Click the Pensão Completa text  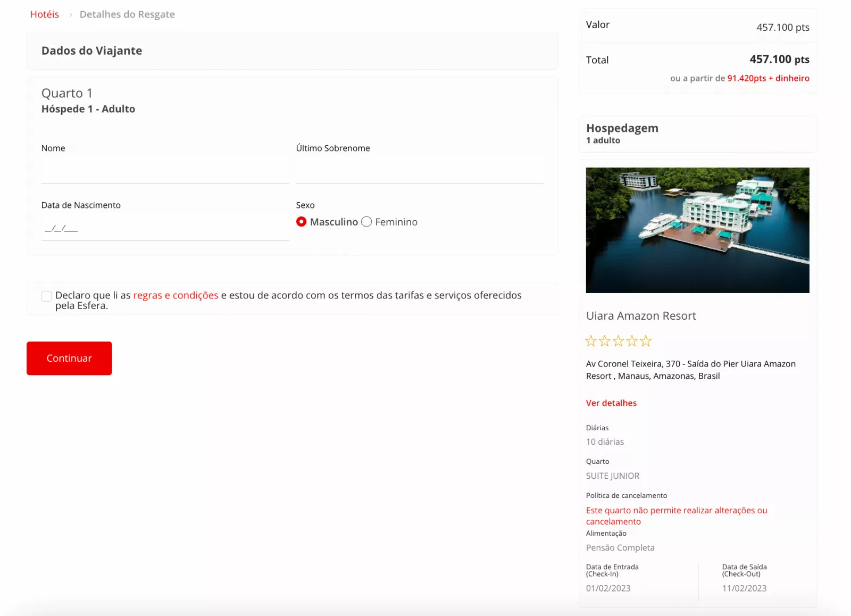(620, 548)
